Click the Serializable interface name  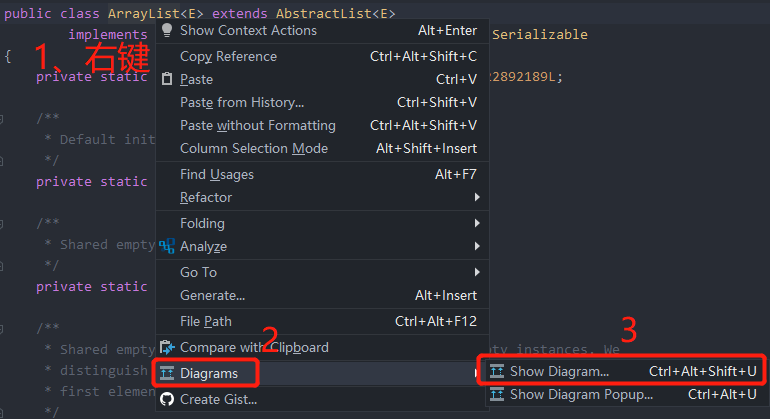click(x=540, y=34)
